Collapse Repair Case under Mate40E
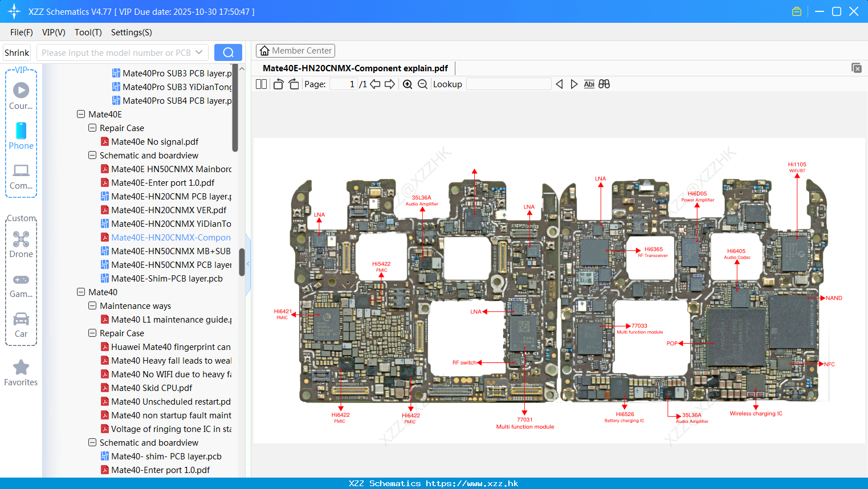Image resolution: width=868 pixels, height=489 pixels. (x=92, y=128)
